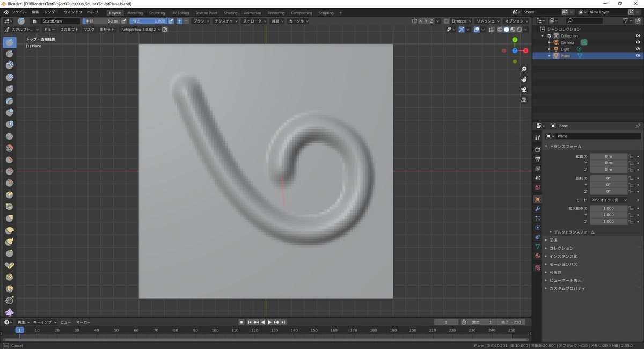Open the View Layer properties tab
Viewport: 644px width, 349px height.
tap(537, 169)
